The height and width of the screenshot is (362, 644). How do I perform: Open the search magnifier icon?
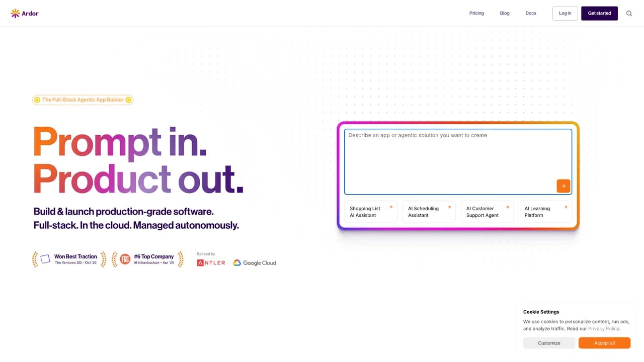coord(629,14)
